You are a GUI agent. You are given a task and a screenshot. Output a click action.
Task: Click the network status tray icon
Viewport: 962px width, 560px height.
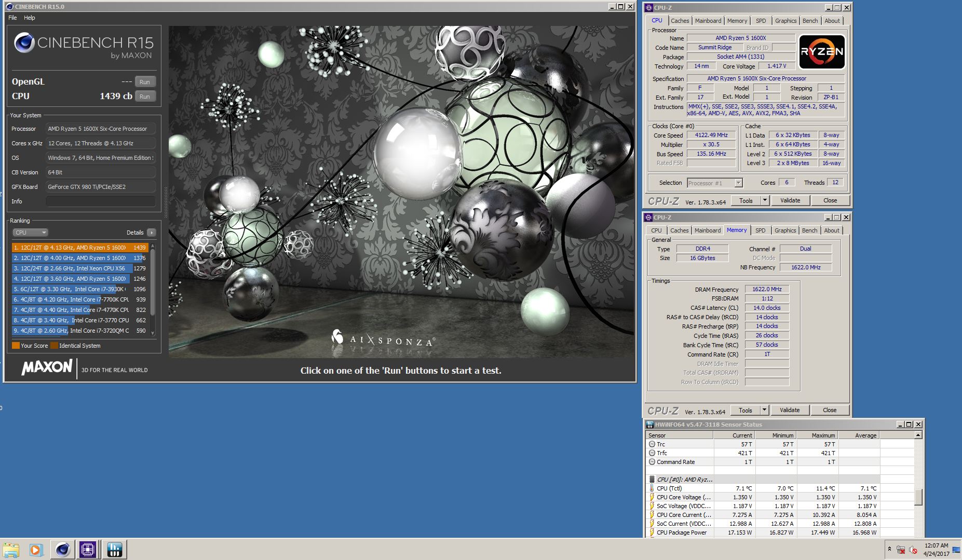click(901, 550)
